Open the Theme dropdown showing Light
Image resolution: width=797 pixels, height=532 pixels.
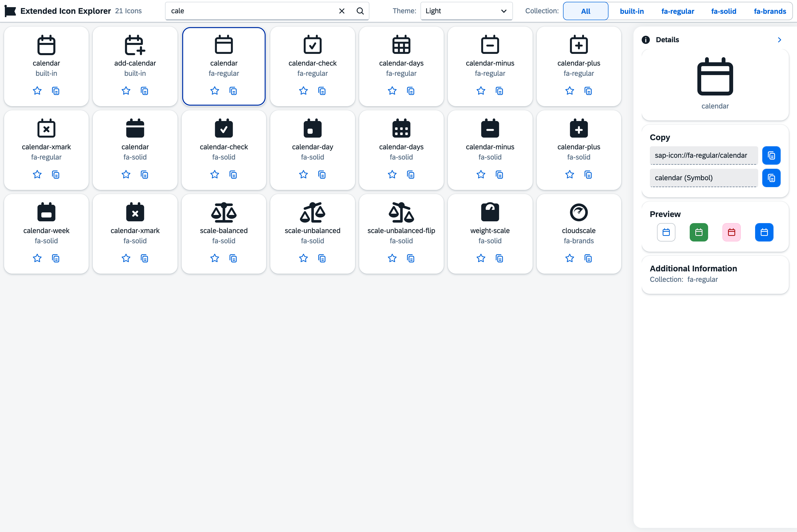(x=466, y=11)
